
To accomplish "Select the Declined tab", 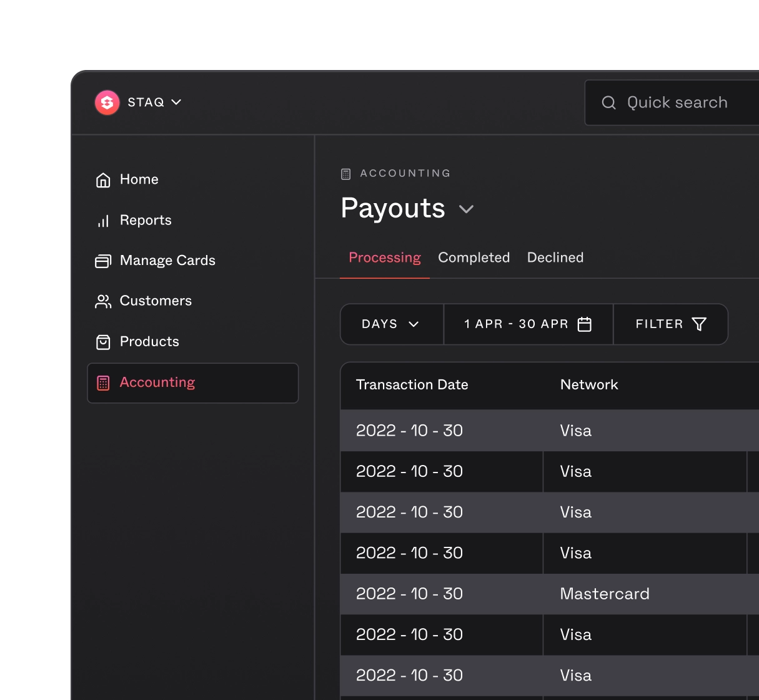I will coord(555,257).
